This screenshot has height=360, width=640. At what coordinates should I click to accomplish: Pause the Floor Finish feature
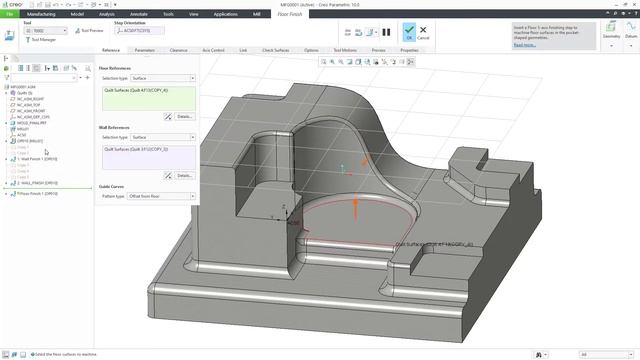(x=386, y=32)
